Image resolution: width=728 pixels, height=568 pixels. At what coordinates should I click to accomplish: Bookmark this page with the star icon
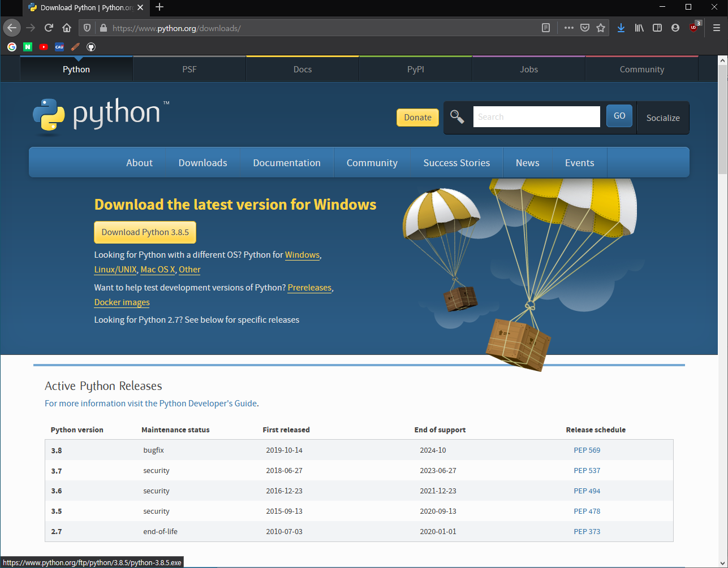[601, 28]
